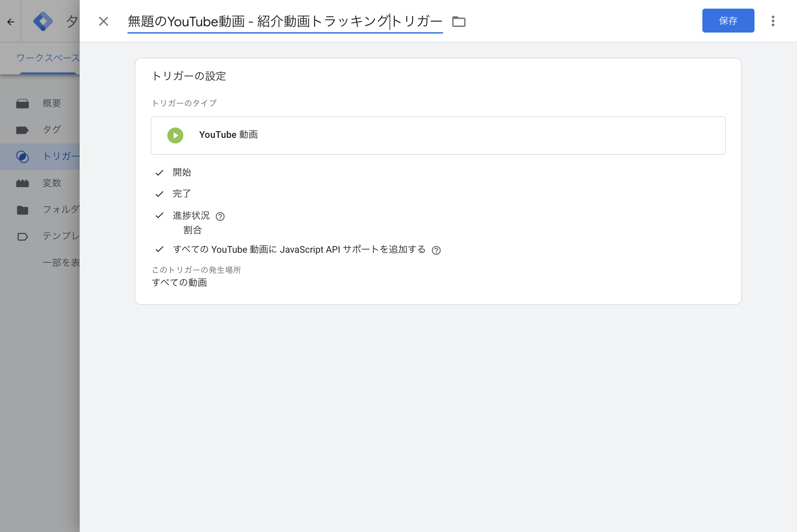Toggle the 完了 checkmark
Viewport: 797px width, 532px height.
159,194
